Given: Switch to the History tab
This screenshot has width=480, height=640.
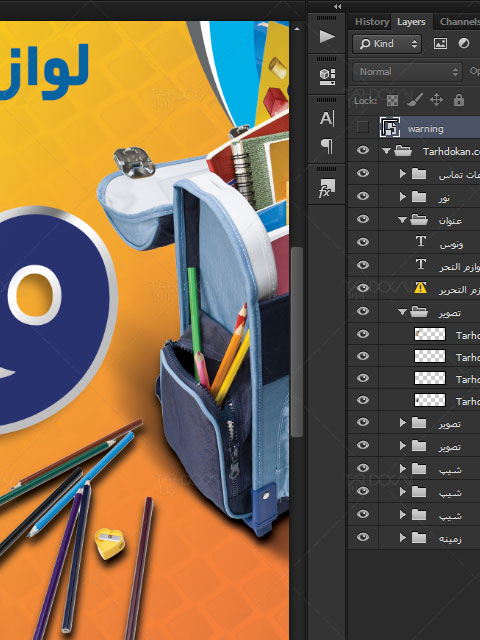Looking at the screenshot, I should coord(372,22).
